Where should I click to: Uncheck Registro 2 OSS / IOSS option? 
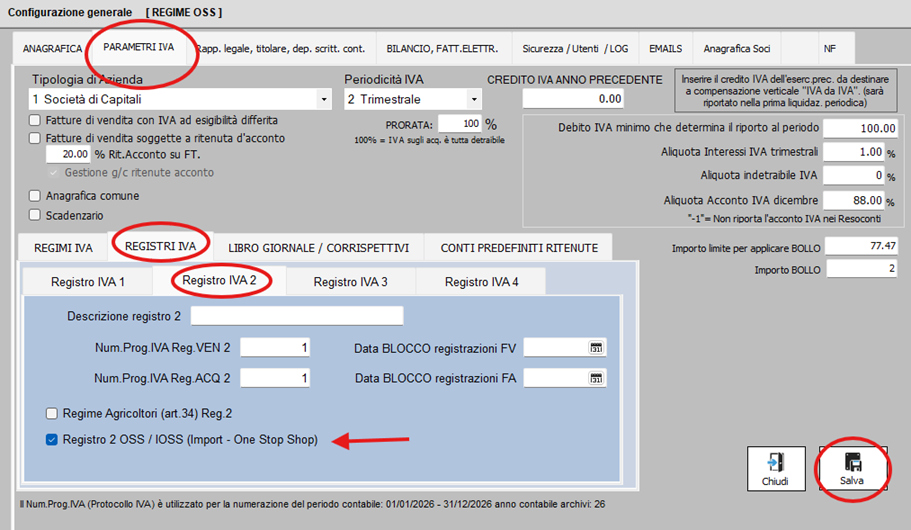[x=52, y=440]
